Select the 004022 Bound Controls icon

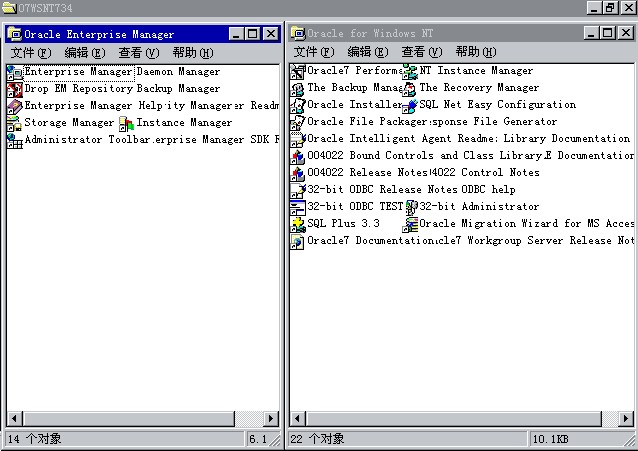click(297, 157)
